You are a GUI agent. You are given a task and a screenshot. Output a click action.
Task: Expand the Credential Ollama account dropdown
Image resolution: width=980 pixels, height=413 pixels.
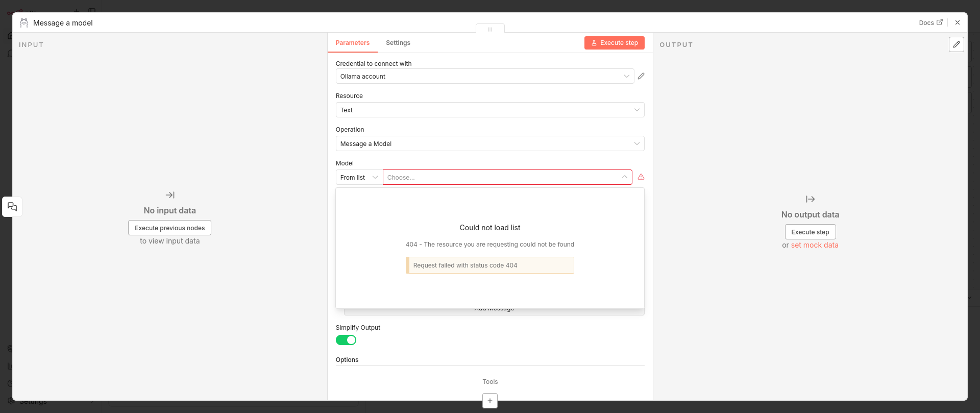pos(484,76)
